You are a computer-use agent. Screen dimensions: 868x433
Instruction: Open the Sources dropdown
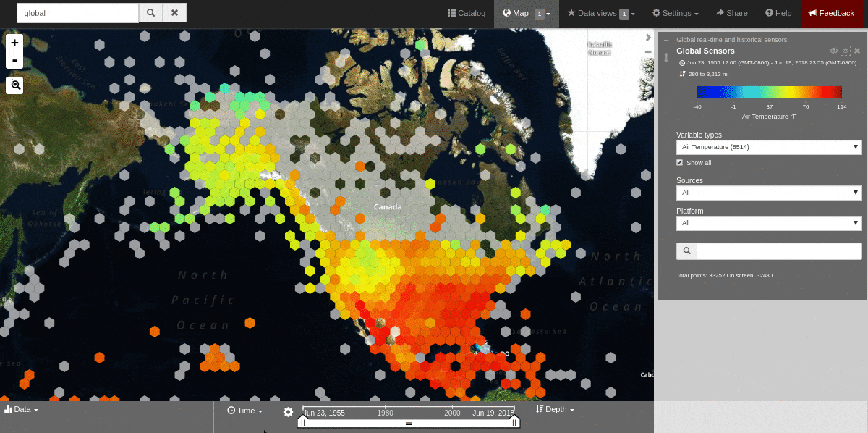769,193
